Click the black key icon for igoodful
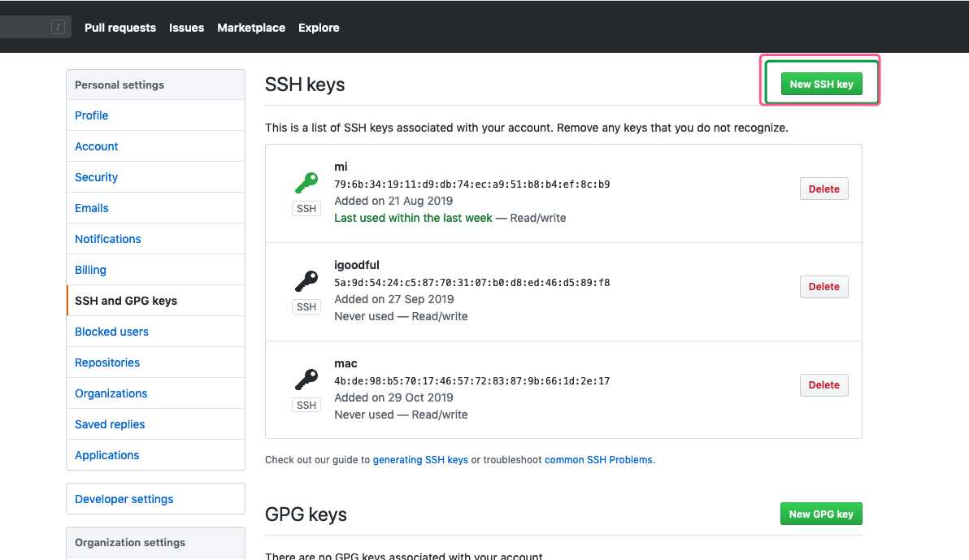 pyautogui.click(x=306, y=281)
